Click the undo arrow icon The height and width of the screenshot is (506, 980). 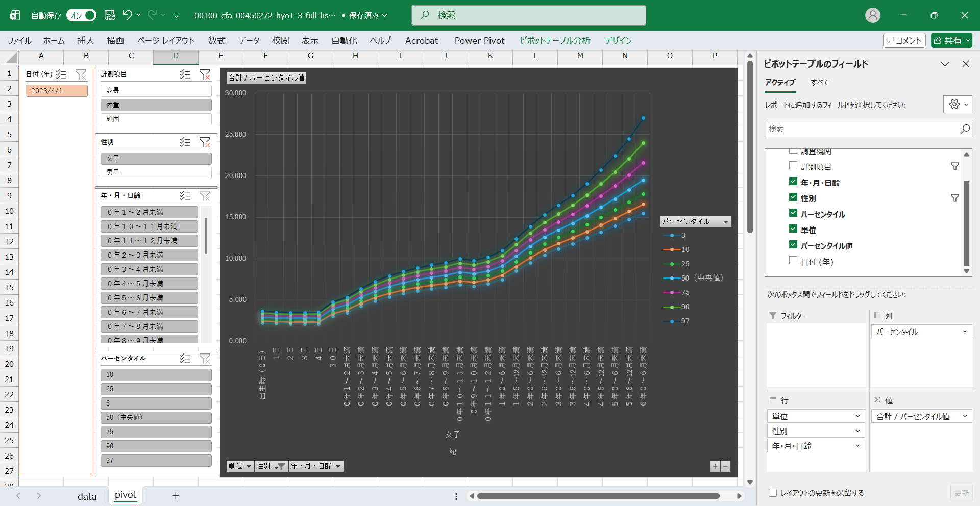(x=128, y=15)
